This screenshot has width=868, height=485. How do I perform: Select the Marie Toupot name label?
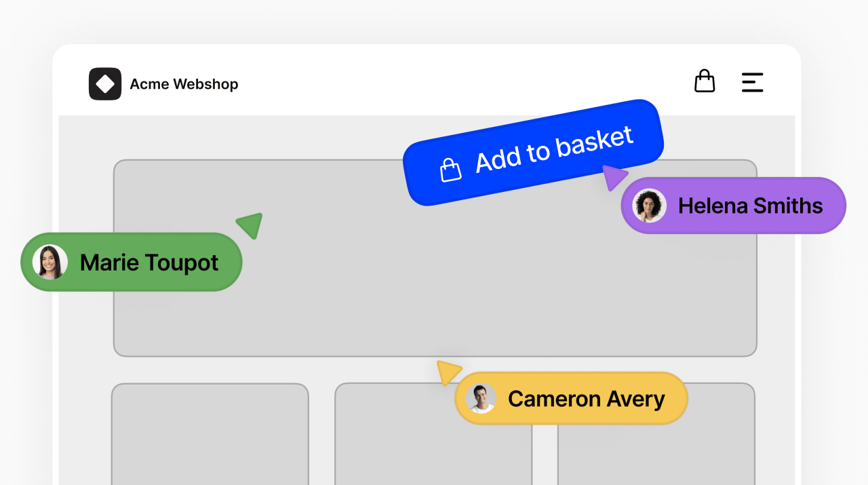149,263
